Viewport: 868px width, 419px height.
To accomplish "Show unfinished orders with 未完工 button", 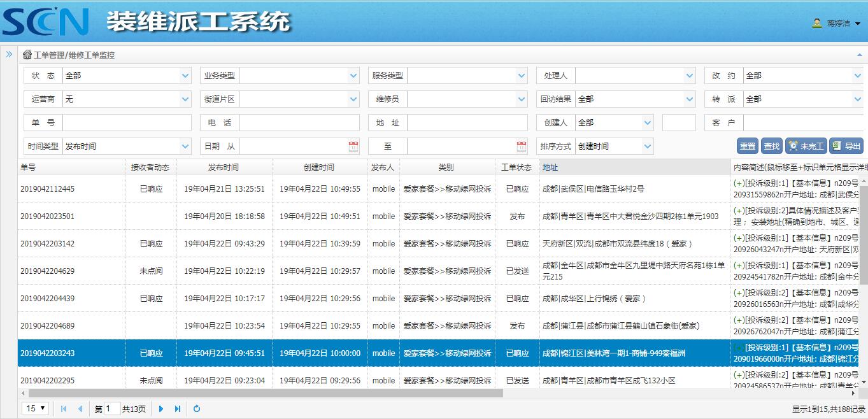I will 806,146.
